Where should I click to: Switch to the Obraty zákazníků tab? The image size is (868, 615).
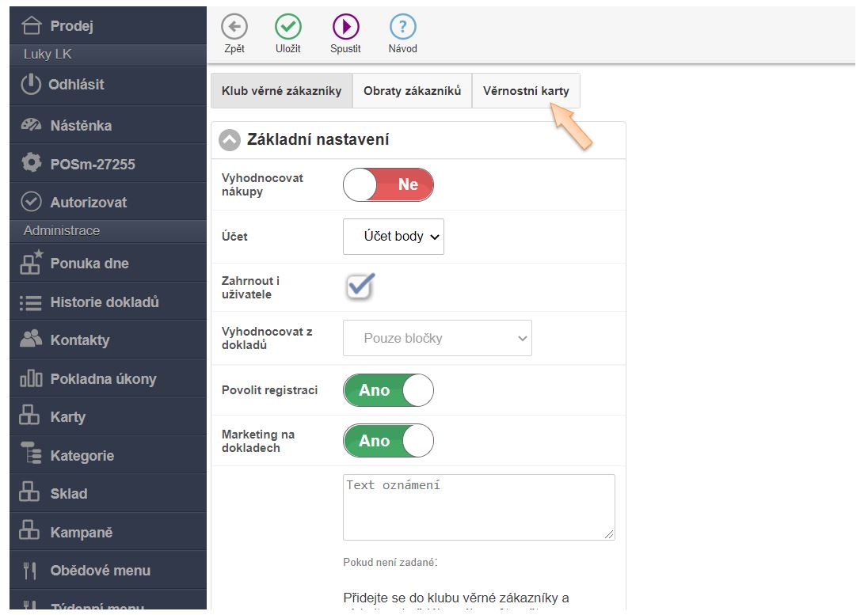tap(412, 91)
